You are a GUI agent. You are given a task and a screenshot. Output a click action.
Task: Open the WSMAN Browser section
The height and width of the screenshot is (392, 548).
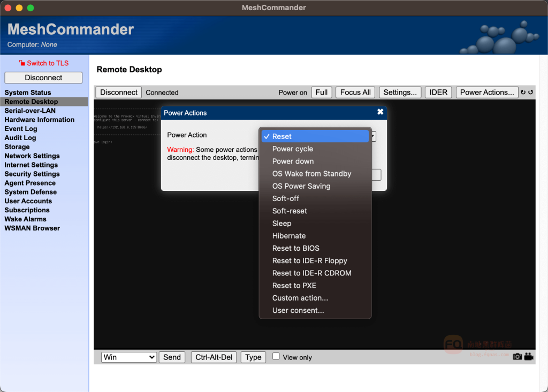coord(32,228)
